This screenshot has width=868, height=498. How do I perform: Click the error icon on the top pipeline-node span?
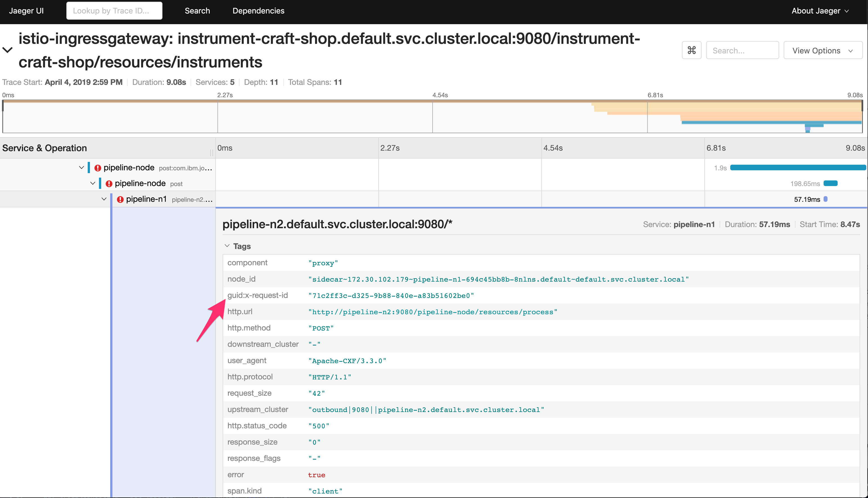coord(98,168)
